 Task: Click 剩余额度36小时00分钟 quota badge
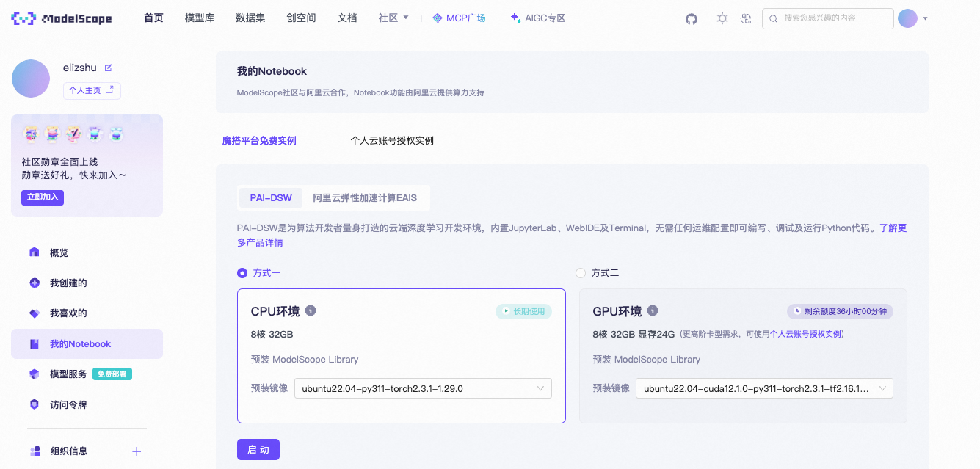pos(840,311)
